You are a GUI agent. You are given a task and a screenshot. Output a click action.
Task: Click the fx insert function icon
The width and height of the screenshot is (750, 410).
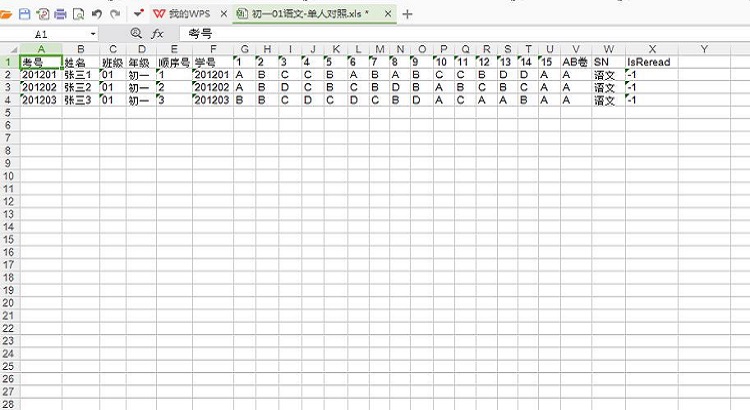pyautogui.click(x=157, y=34)
